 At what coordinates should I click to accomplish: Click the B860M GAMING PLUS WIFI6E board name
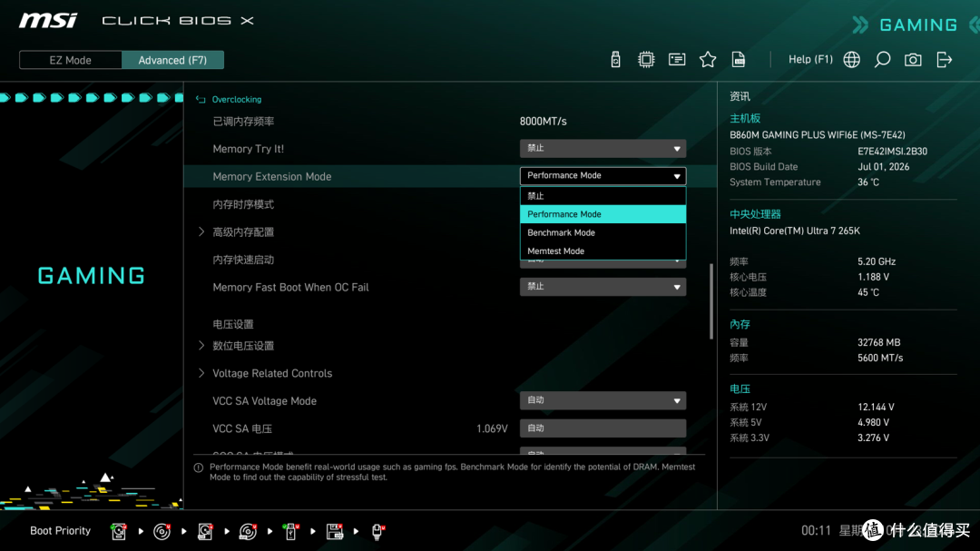coord(817,135)
